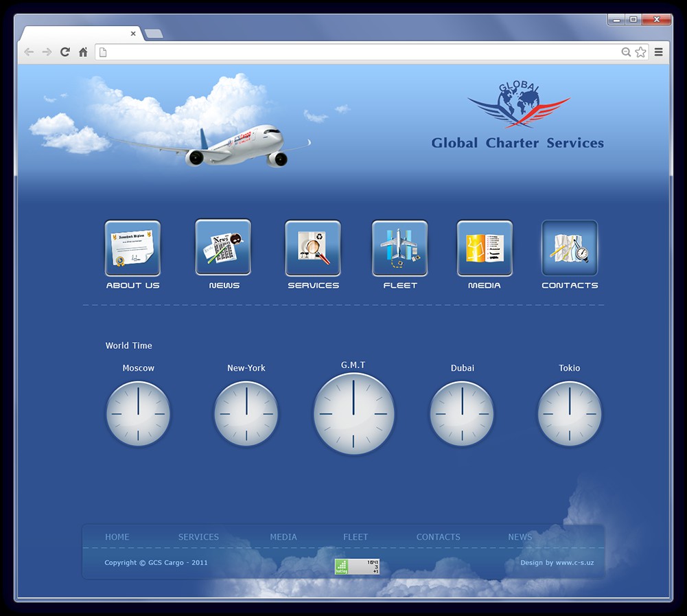The image size is (687, 616).
Task: Click the browser back arrow
Action: 29,52
